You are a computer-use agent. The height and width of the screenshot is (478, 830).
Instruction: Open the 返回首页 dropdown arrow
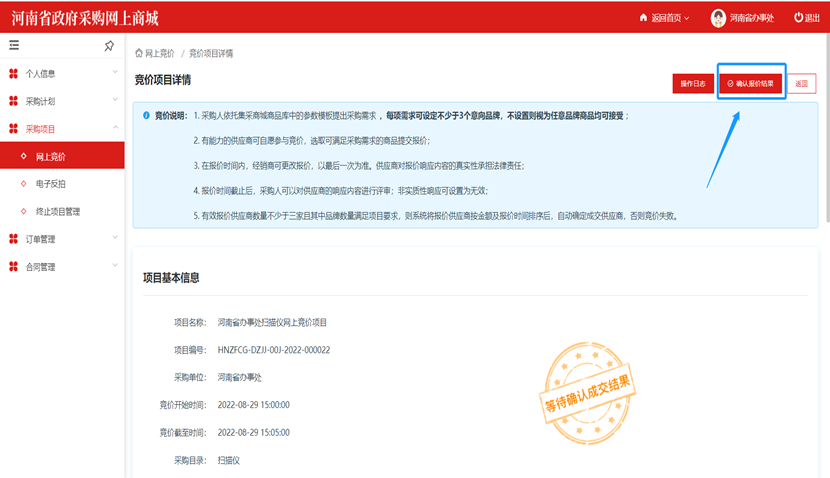coord(687,18)
